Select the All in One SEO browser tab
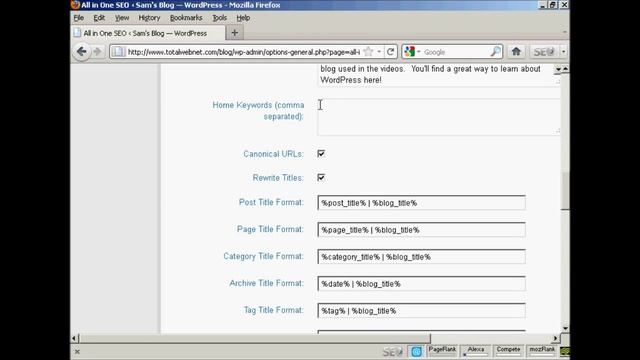640x360 pixels. [x=148, y=33]
